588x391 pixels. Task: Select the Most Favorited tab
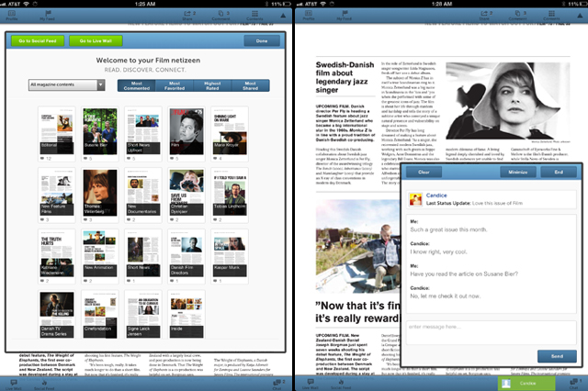pos(175,85)
